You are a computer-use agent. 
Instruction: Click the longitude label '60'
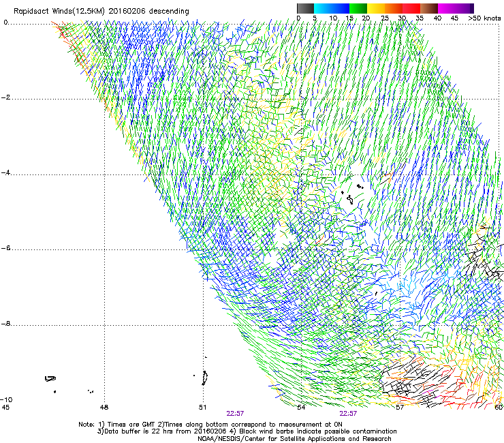coord(499,408)
